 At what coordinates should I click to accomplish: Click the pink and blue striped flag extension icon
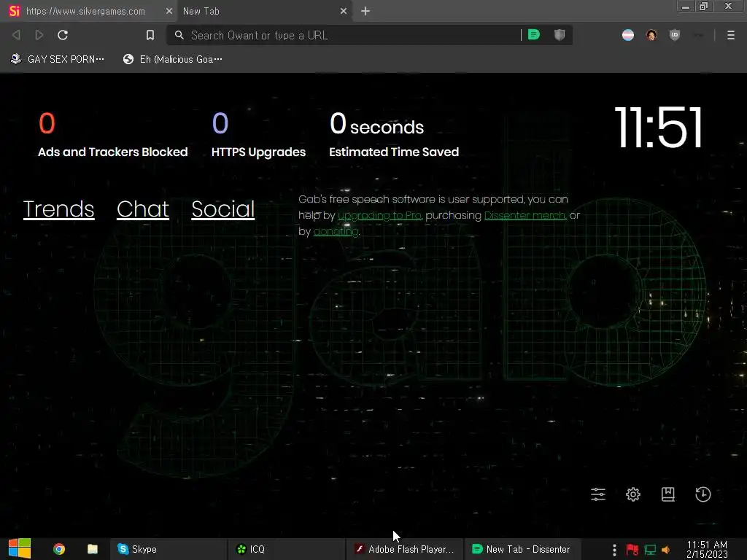[x=628, y=35]
